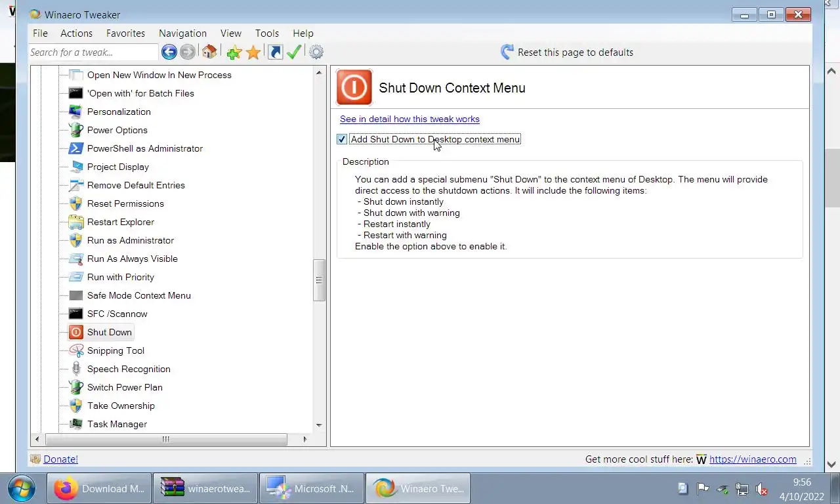The height and width of the screenshot is (504, 840).
Task: Visit the https://winaero.com link
Action: 753,459
